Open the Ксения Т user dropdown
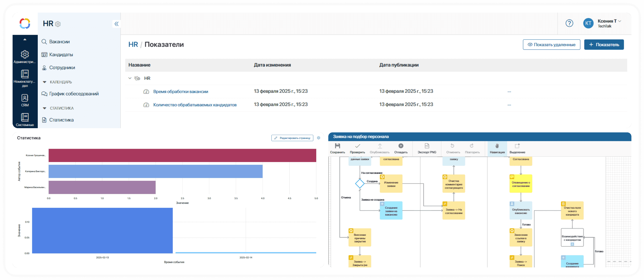 click(619, 21)
